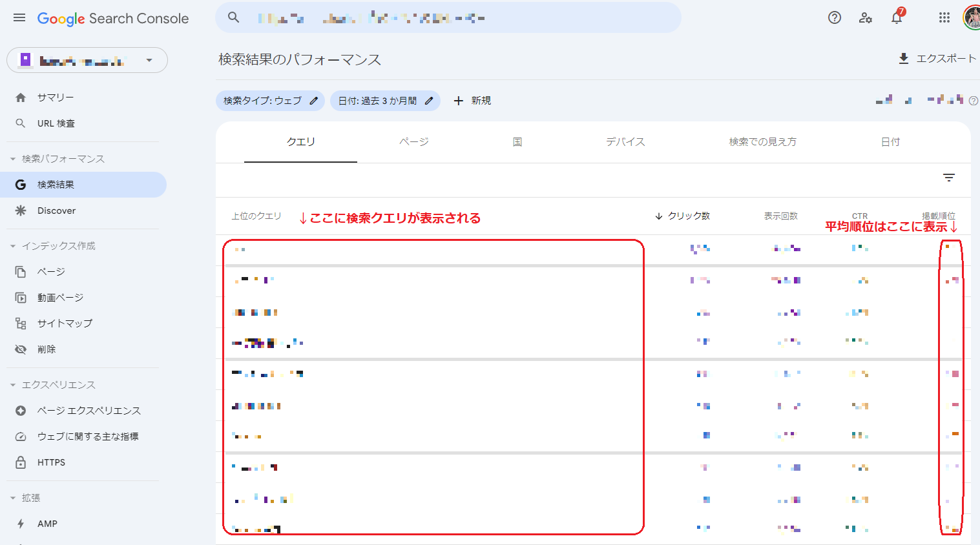Edit the 日付: 過去 3 か月間 date filter
The height and width of the screenshot is (545, 980).
(385, 101)
